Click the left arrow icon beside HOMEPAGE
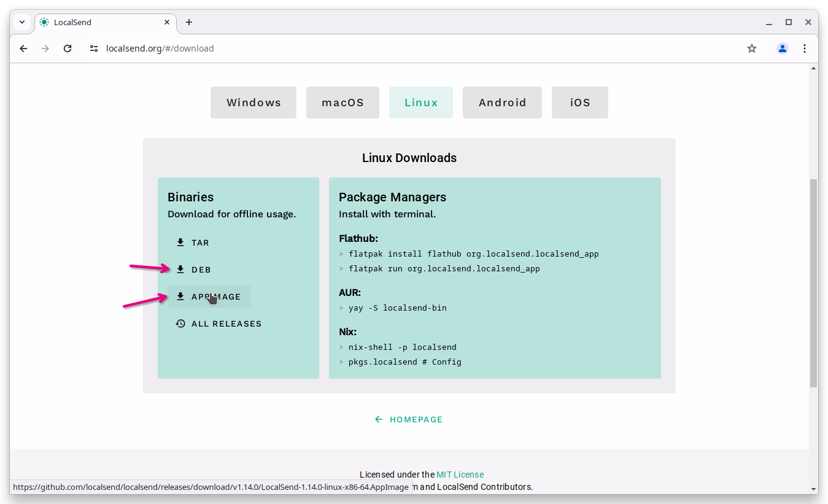The image size is (828, 504). click(x=378, y=419)
